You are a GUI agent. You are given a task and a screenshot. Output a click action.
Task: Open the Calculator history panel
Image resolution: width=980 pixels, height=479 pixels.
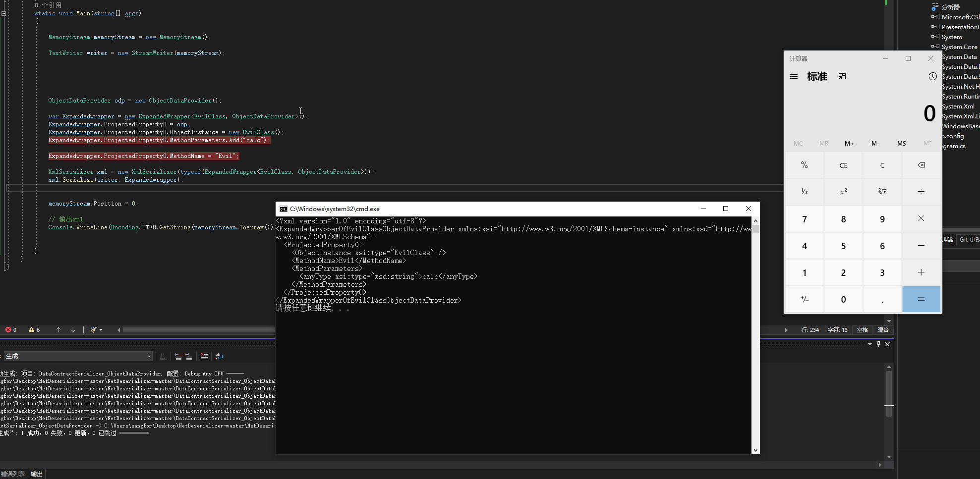point(932,77)
